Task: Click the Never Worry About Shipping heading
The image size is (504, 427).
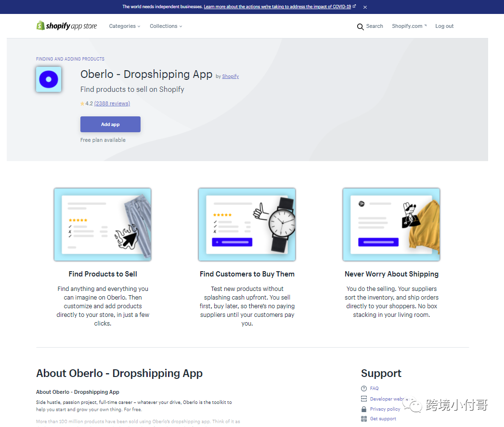Action: click(x=391, y=274)
